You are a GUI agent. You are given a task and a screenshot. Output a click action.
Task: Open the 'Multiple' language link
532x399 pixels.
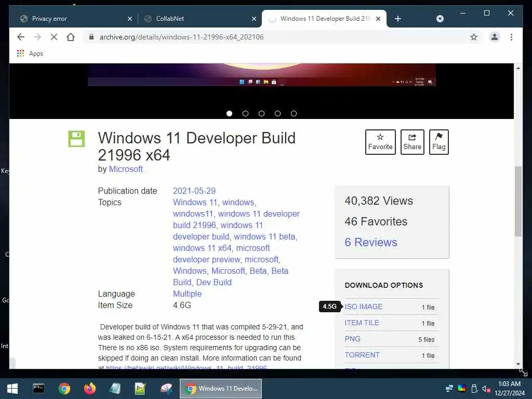click(187, 294)
